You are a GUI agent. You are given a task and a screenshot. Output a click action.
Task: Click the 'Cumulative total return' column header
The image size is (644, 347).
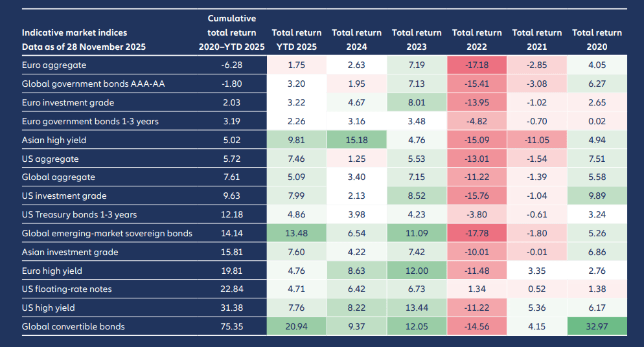(231, 32)
